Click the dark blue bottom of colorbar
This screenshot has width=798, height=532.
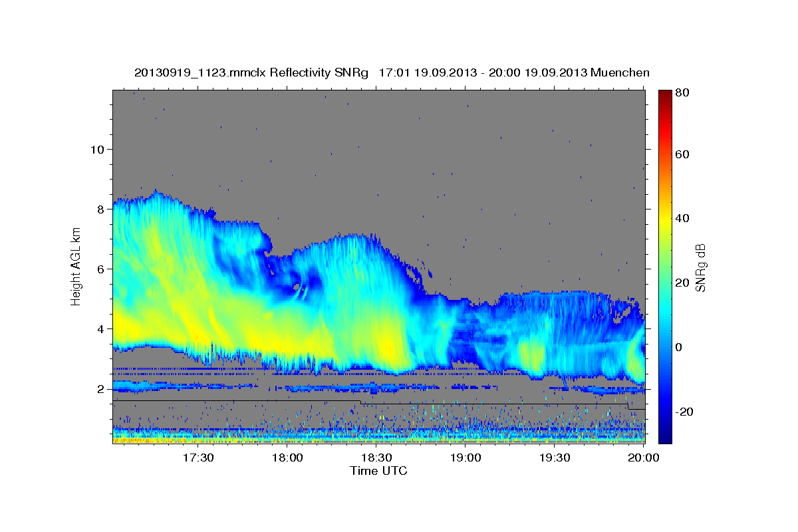(665, 438)
